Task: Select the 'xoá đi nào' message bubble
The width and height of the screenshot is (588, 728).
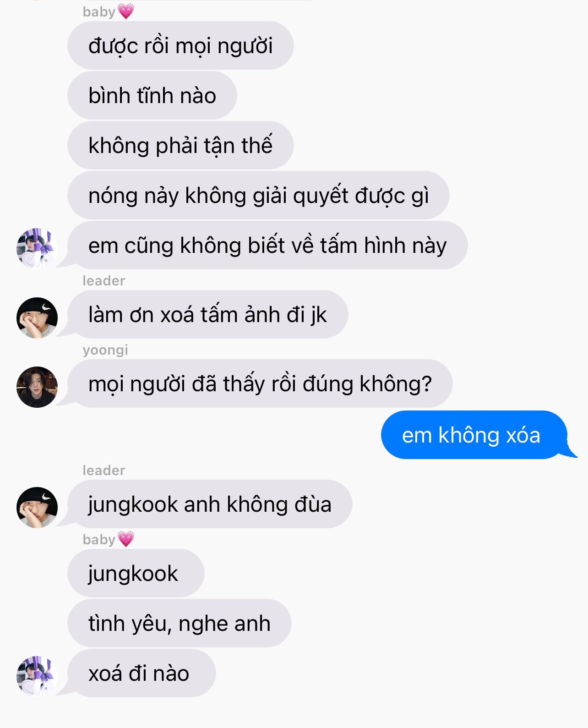Action: (x=142, y=673)
